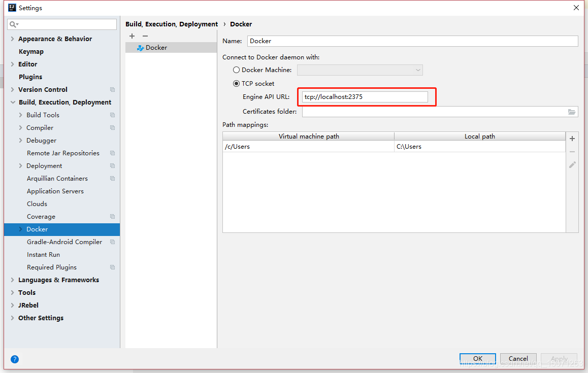Open Remote Jar Repositories settings
588x373 pixels.
63,153
